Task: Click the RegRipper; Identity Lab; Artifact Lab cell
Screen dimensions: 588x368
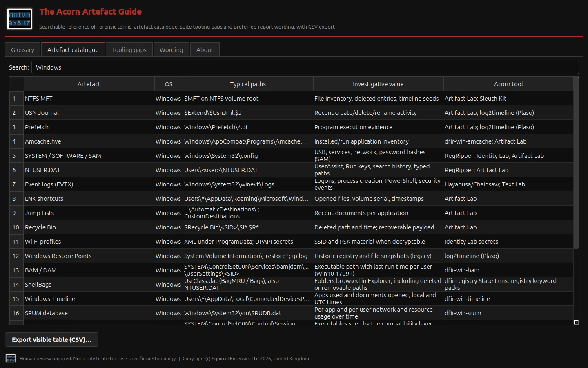Action: (x=508, y=156)
